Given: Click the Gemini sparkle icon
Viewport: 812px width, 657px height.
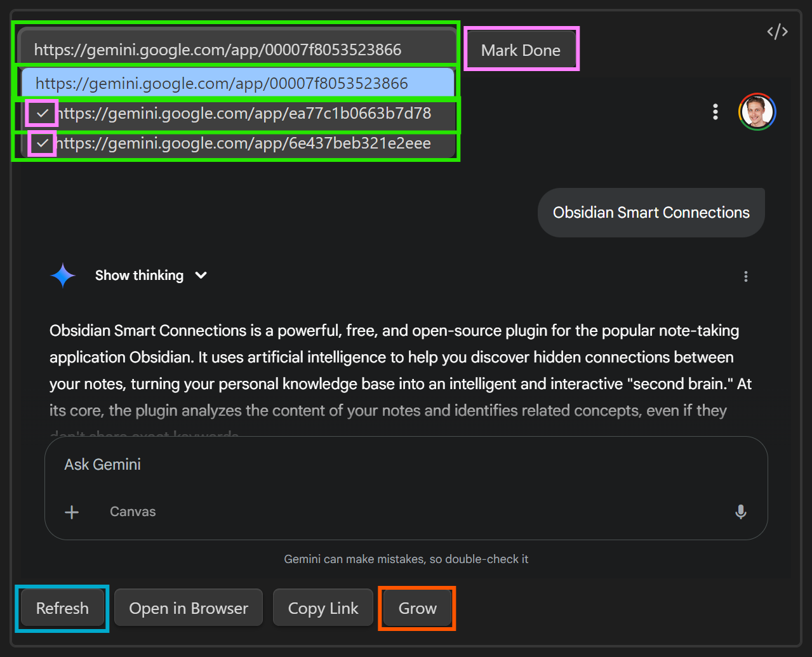Looking at the screenshot, I should pyautogui.click(x=63, y=275).
